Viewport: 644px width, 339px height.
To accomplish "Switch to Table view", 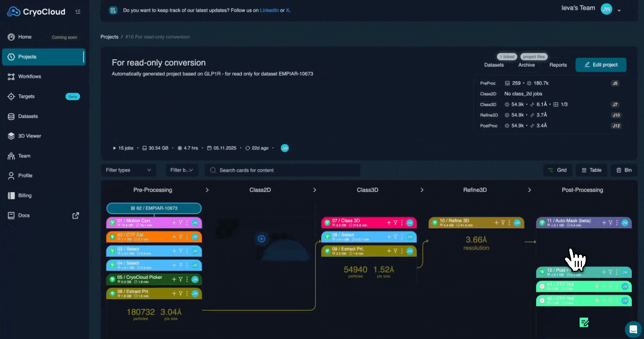I will pos(591,170).
